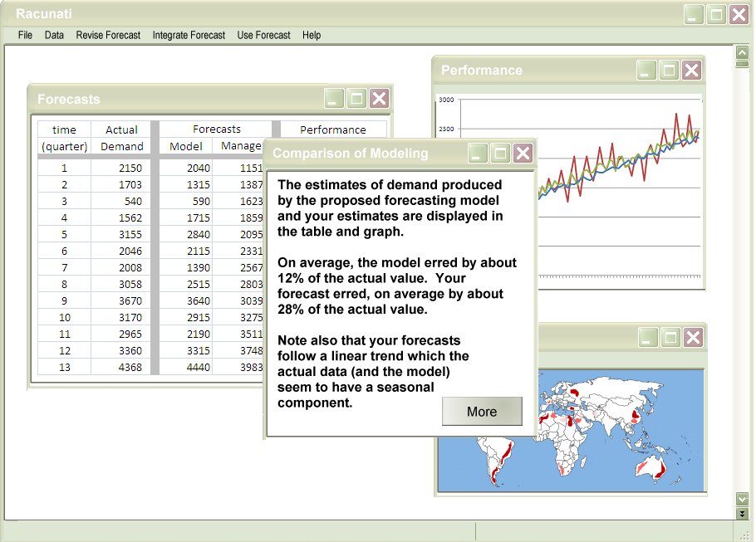
Task: Click Australia on the world map
Action: (x=649, y=467)
